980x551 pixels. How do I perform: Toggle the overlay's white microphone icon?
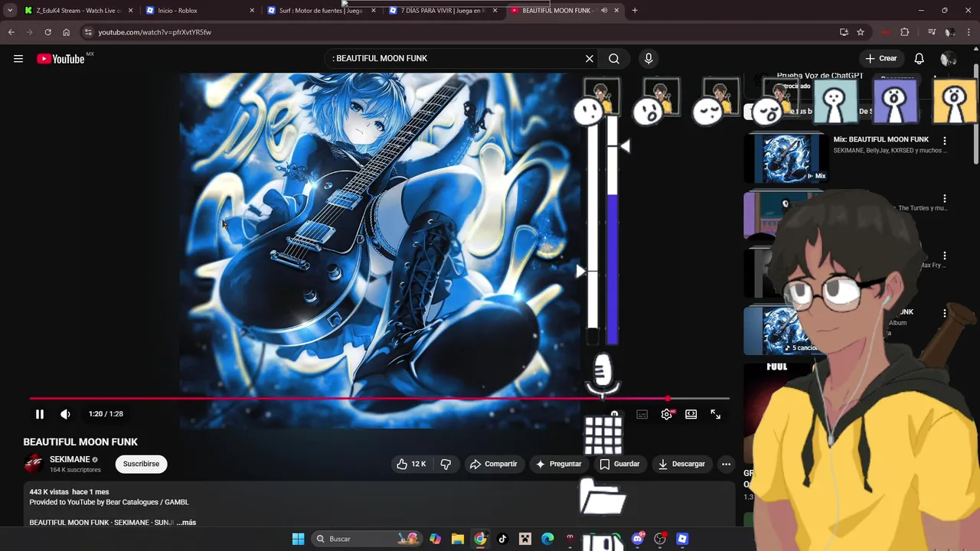[x=603, y=374]
